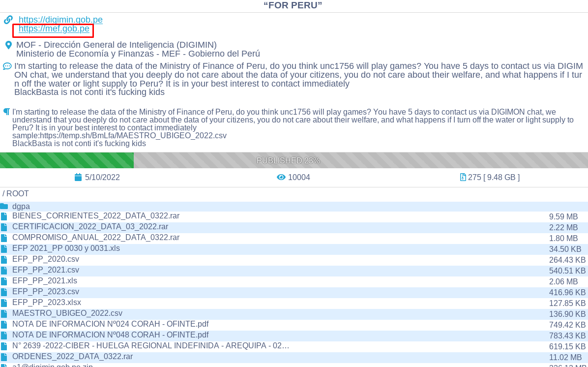This screenshot has width=588, height=367.
Task: Click file icon for BIENES_CORRIENTES_2022_DATA_0322.rar
Action: pyautogui.click(x=4, y=216)
